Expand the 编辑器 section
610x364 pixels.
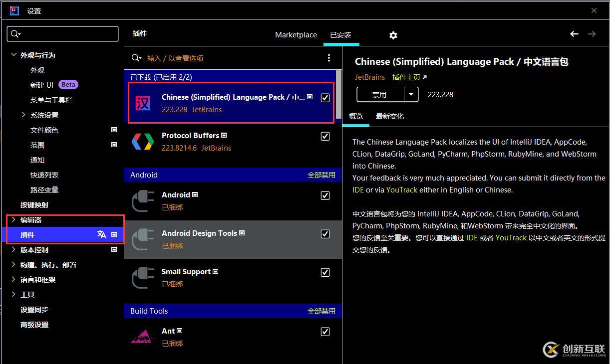pyautogui.click(x=13, y=219)
